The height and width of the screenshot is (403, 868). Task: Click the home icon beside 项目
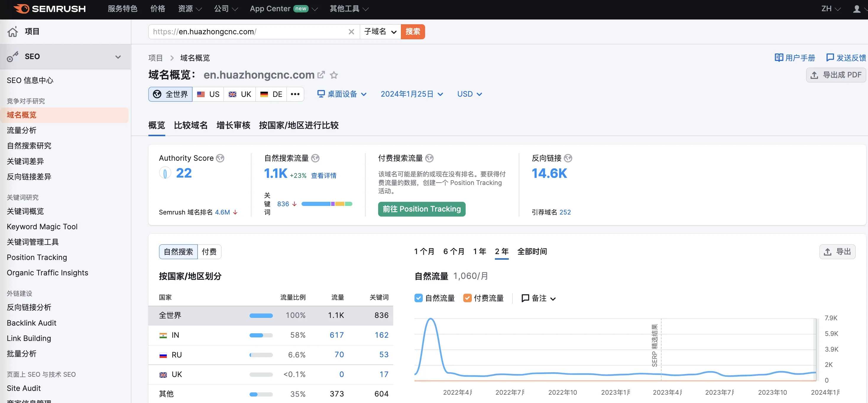coord(13,32)
